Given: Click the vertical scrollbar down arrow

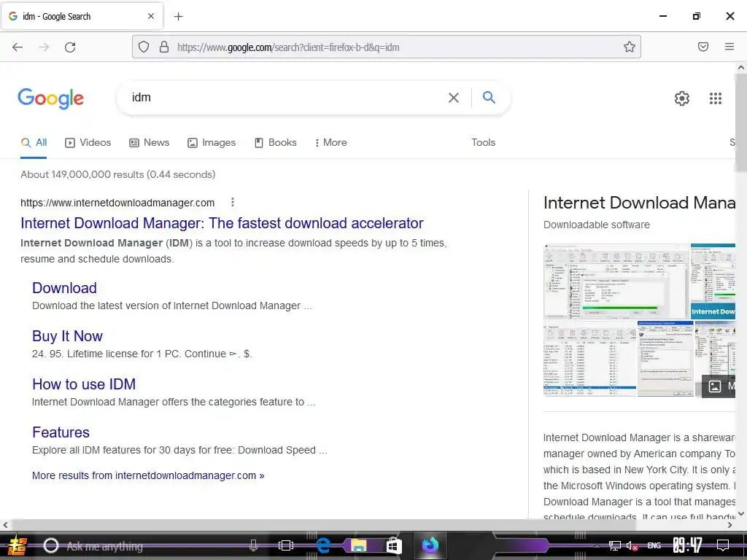Looking at the screenshot, I should pos(741,513).
